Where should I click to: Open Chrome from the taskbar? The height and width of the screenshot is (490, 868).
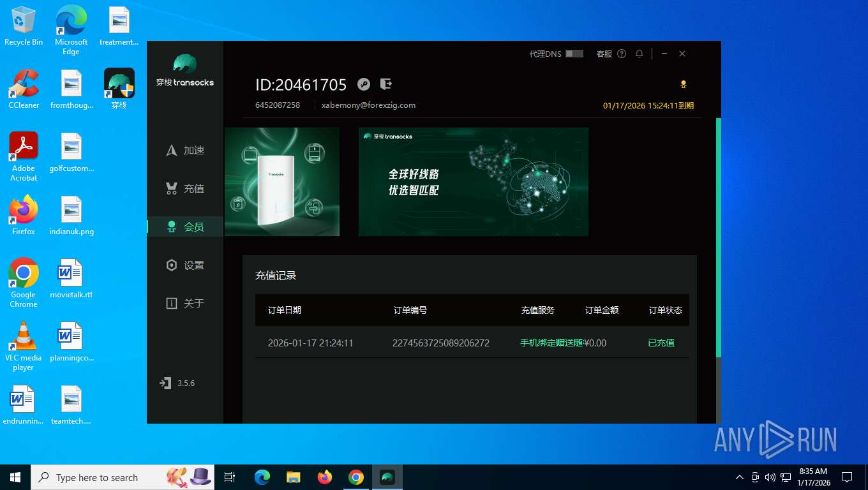(356, 477)
